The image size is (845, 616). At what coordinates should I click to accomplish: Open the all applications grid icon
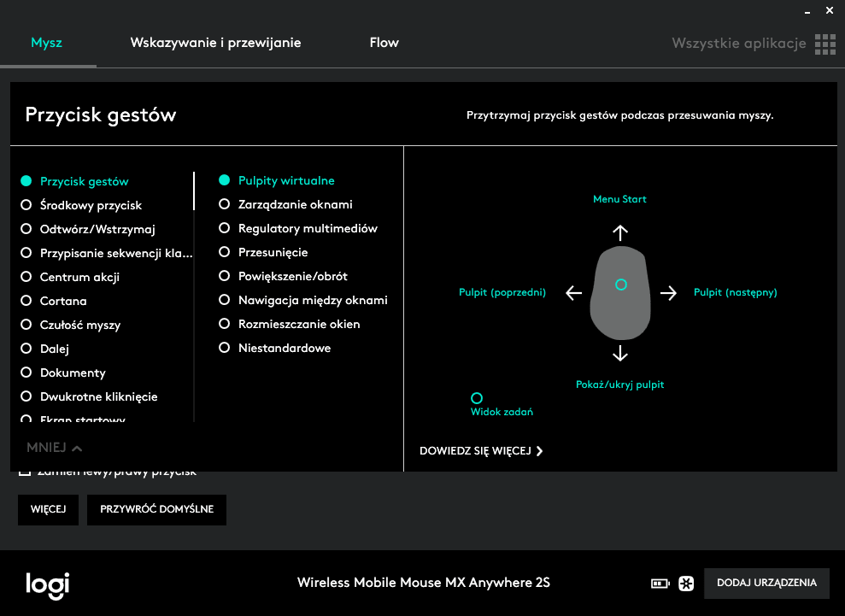point(824,44)
